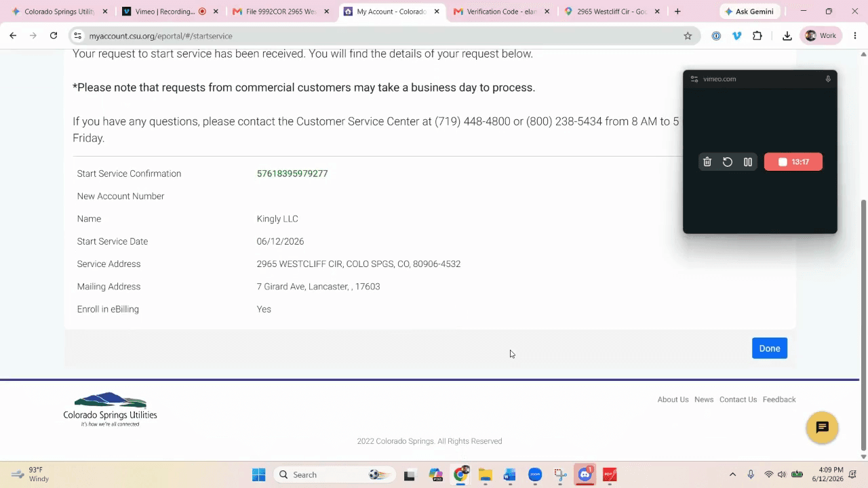Open the Contact Us footer link
868x488 pixels.
coord(738,399)
